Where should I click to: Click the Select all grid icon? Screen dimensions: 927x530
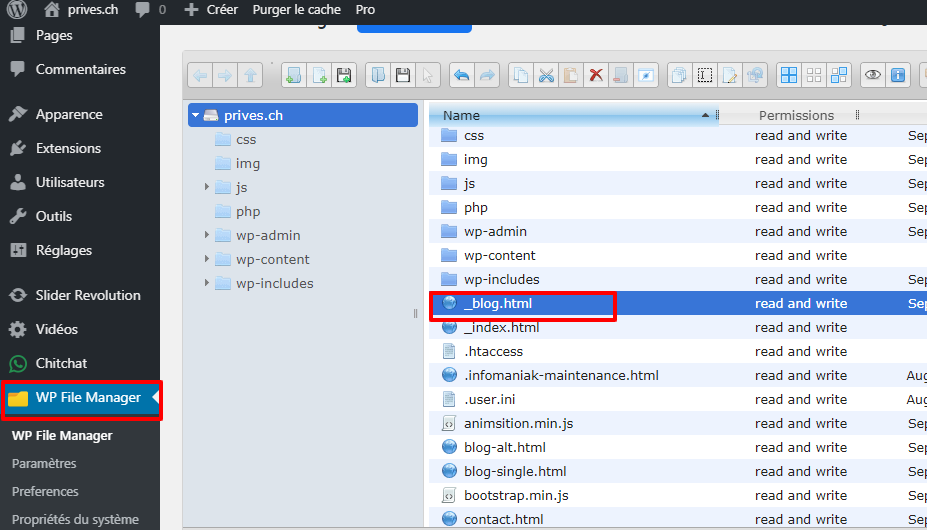(x=789, y=75)
